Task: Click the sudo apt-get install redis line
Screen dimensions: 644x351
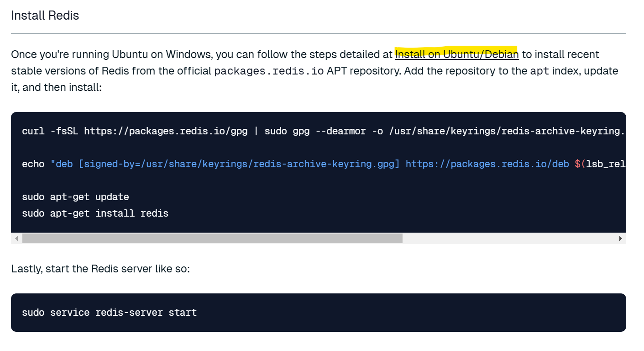Action: 95,213
